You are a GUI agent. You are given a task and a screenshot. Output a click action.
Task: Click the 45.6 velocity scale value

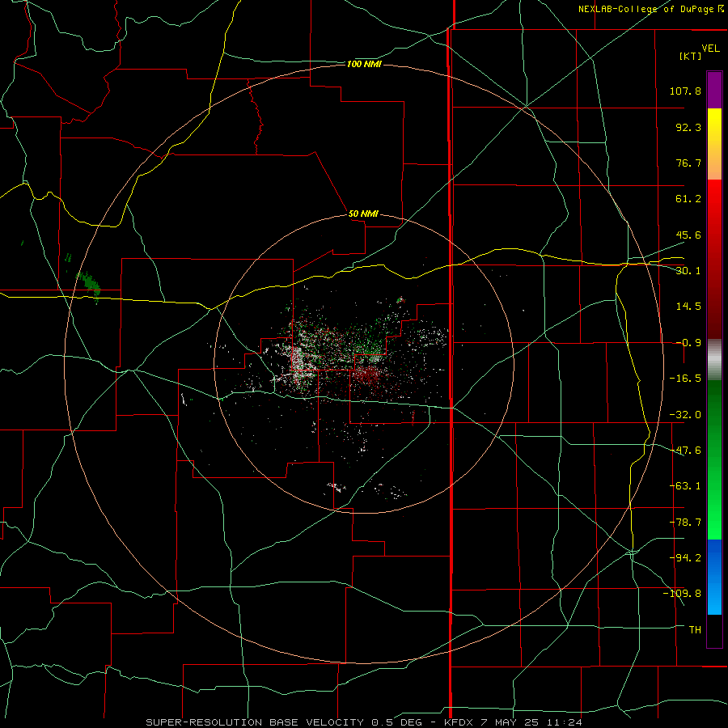click(x=688, y=235)
